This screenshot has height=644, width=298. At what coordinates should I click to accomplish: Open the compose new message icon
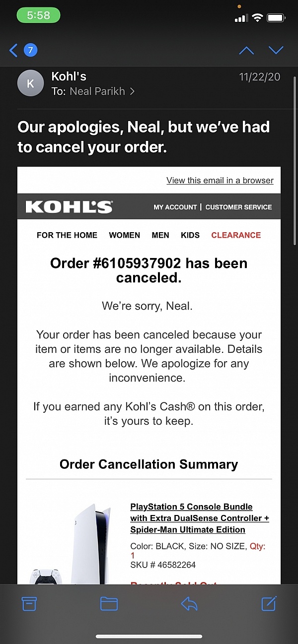[x=269, y=603]
